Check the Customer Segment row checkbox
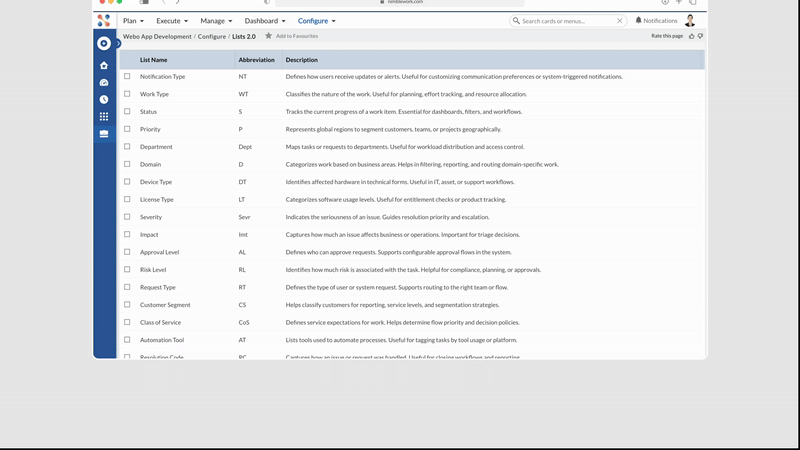Screen dimensions: 800x450 click(x=127, y=305)
